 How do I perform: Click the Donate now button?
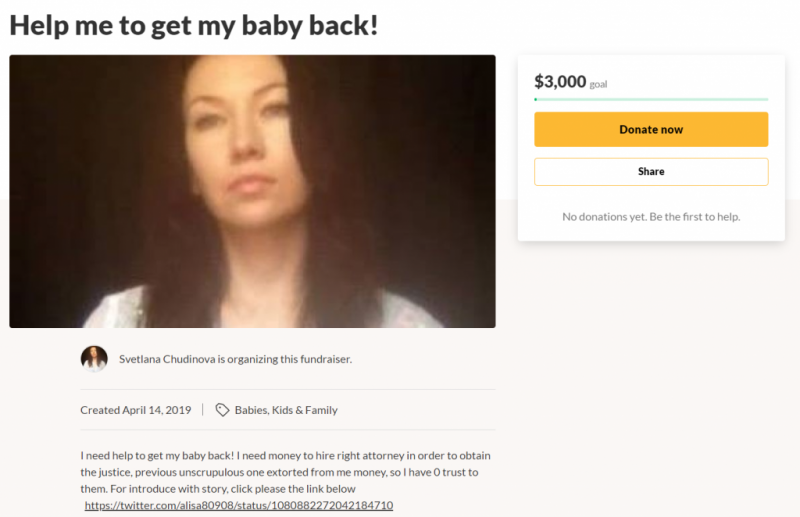tap(651, 130)
